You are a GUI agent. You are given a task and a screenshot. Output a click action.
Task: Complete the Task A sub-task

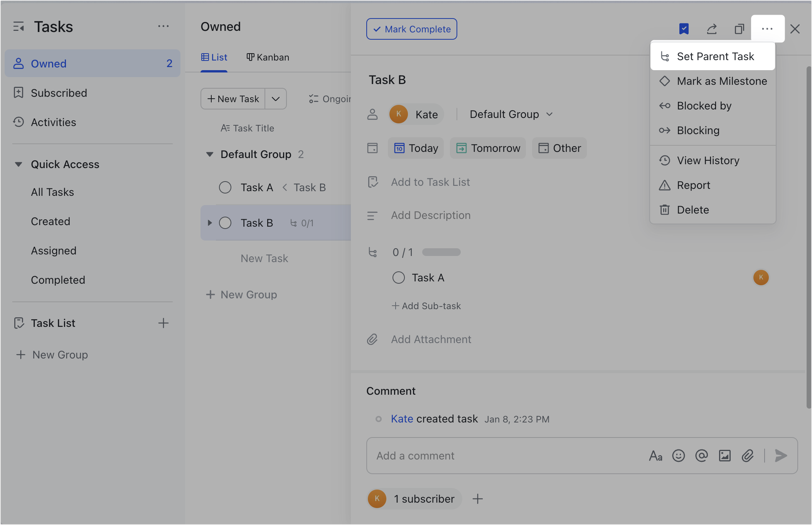click(398, 277)
